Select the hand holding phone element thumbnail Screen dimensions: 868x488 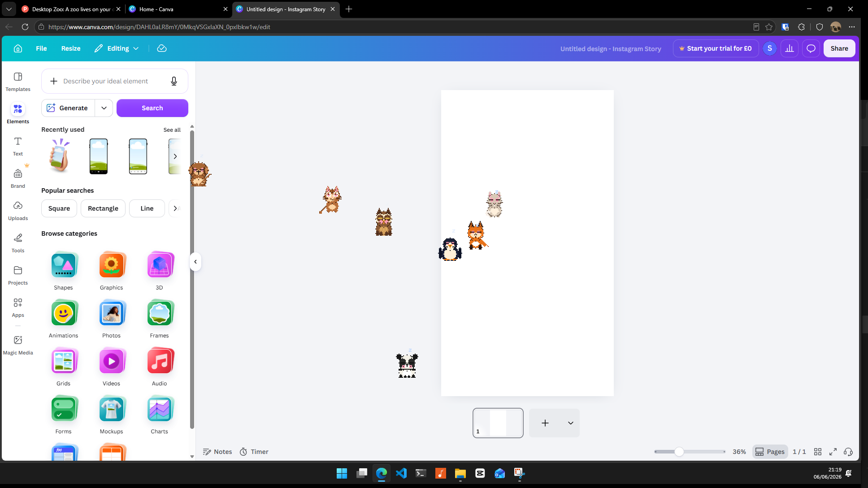(59, 156)
